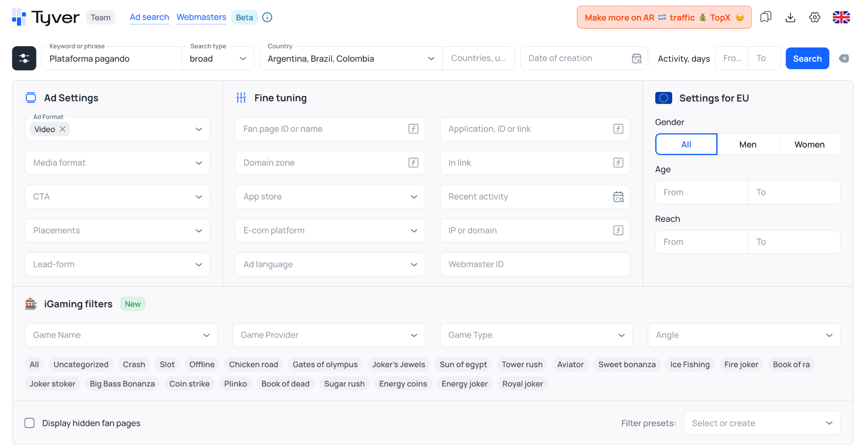Click the Reach To input field
Viewport: 868px width, 445px height.
[794, 242]
